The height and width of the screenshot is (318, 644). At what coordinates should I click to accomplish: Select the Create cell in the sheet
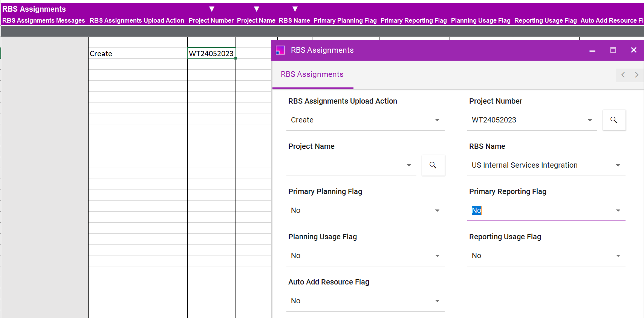pos(138,54)
